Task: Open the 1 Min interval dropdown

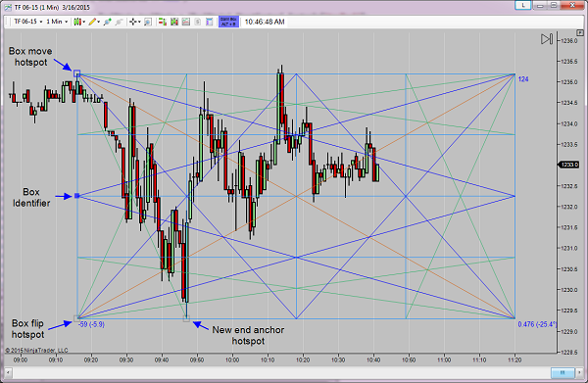Action: click(x=57, y=22)
